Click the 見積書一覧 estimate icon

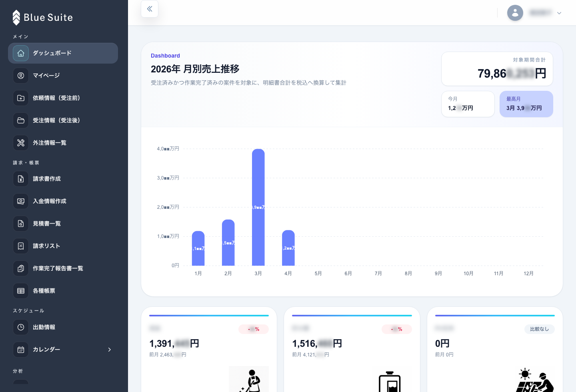21,224
